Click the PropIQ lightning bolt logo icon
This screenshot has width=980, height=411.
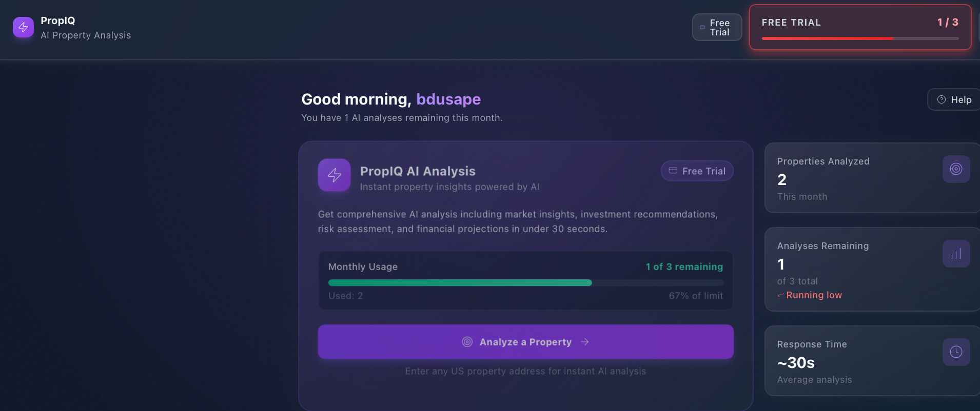point(23,27)
